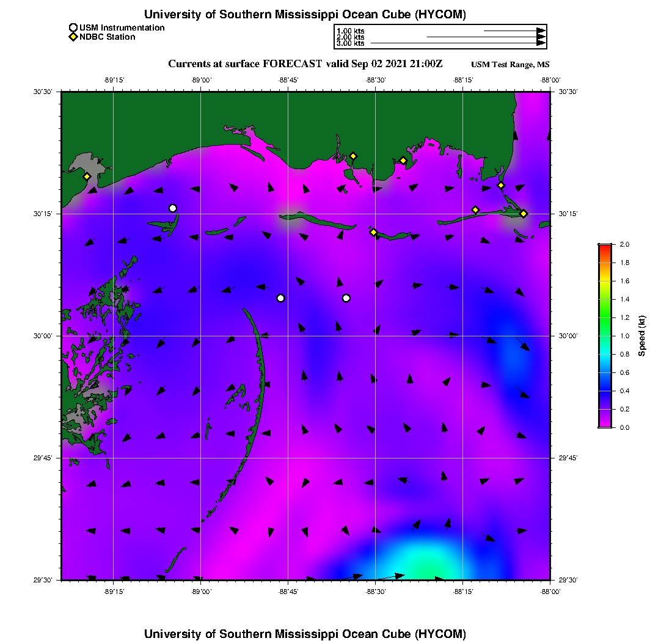Click the NDBC Station diamond legend icon
Image resolution: width=672 pixels, height=641 pixels.
(x=73, y=37)
